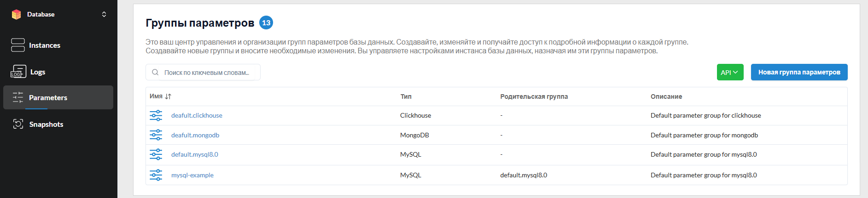Click sliders icon beside deafult.mongodb row

[x=156, y=135]
